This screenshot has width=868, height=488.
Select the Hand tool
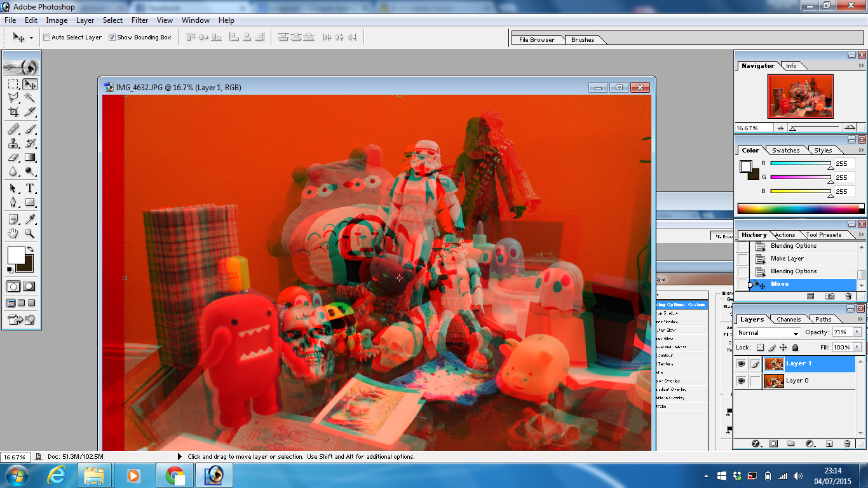click(x=13, y=233)
